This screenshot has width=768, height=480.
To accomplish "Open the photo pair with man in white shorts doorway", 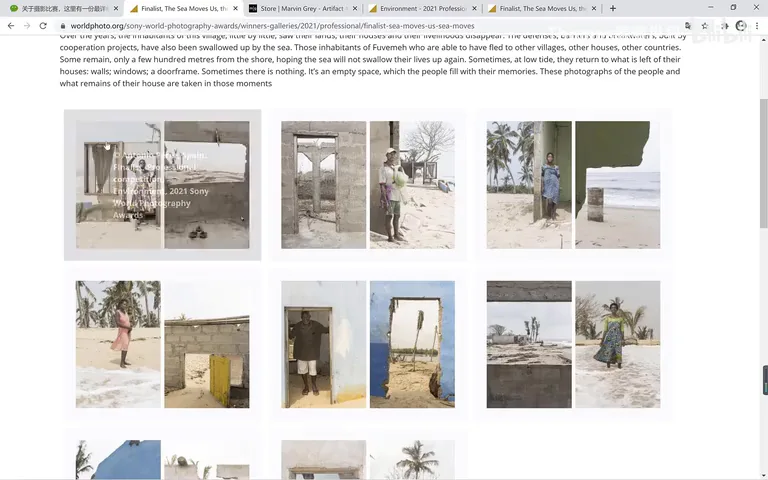I will (x=368, y=344).
